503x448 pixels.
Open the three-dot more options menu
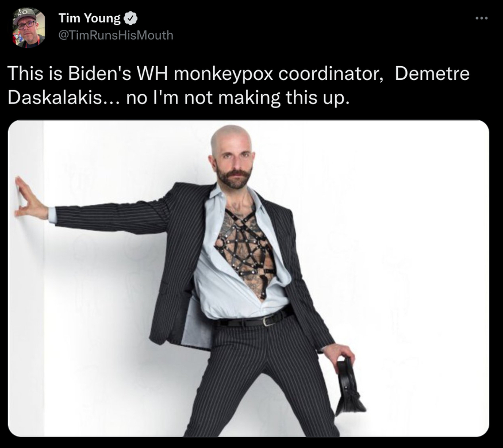point(482,18)
